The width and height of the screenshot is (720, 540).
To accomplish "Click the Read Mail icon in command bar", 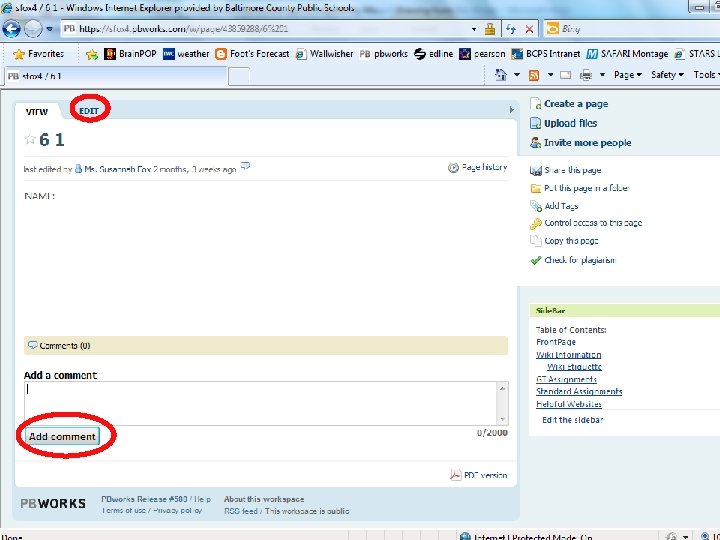I will click(x=566, y=75).
